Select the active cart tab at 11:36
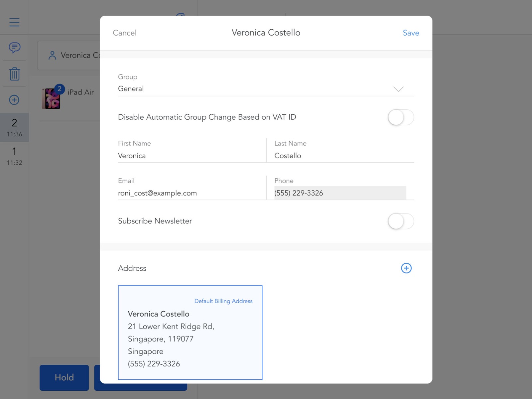The width and height of the screenshot is (532, 399). coord(14,127)
